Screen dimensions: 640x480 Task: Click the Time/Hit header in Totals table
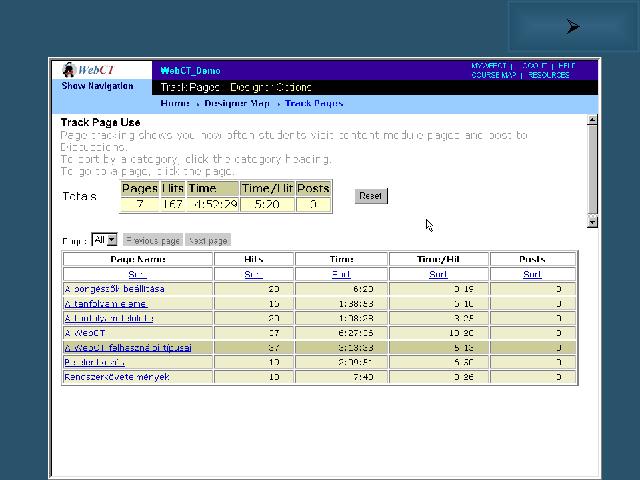tap(267, 189)
